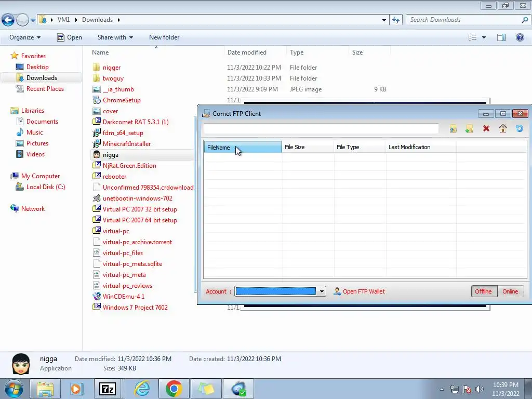532x399 pixels.
Task: Sort Comet FTP list by FileName column
Action: (x=243, y=147)
